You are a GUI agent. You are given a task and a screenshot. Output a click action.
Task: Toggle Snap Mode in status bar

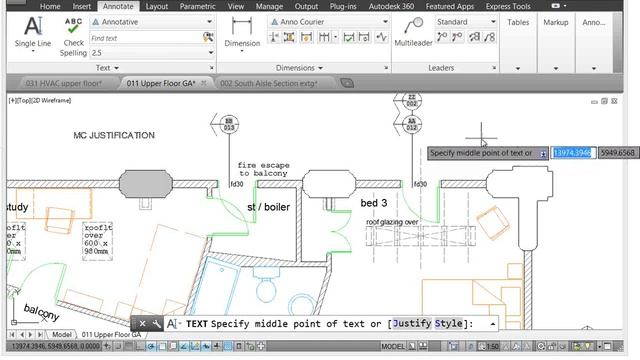(x=118, y=347)
